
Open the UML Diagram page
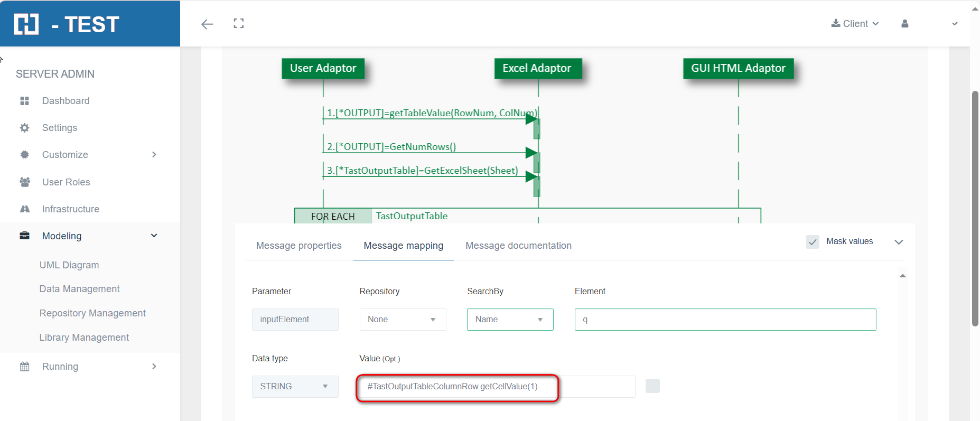69,265
